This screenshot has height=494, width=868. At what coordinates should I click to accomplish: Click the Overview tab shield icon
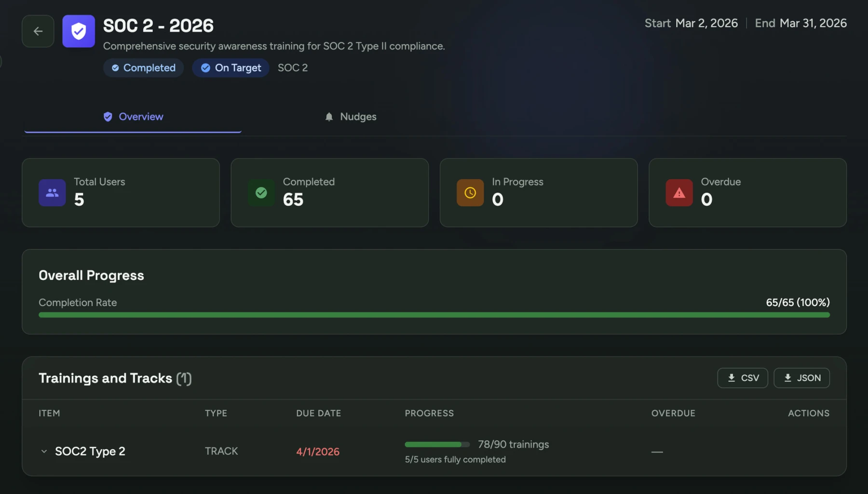click(x=108, y=117)
